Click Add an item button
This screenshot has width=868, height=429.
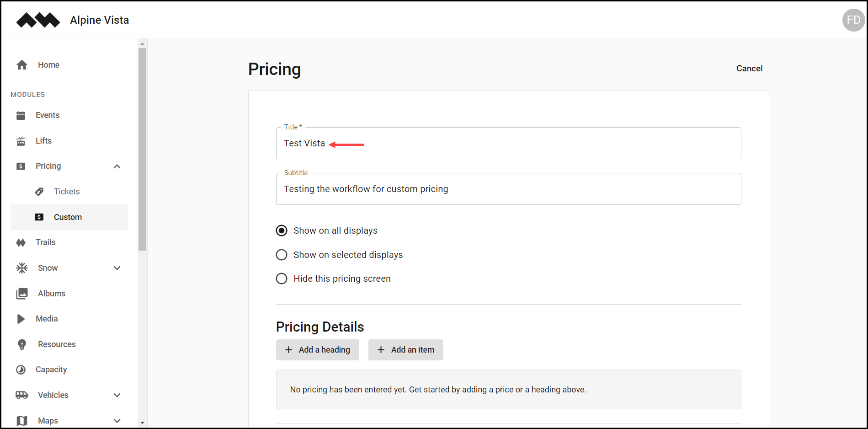coord(406,350)
